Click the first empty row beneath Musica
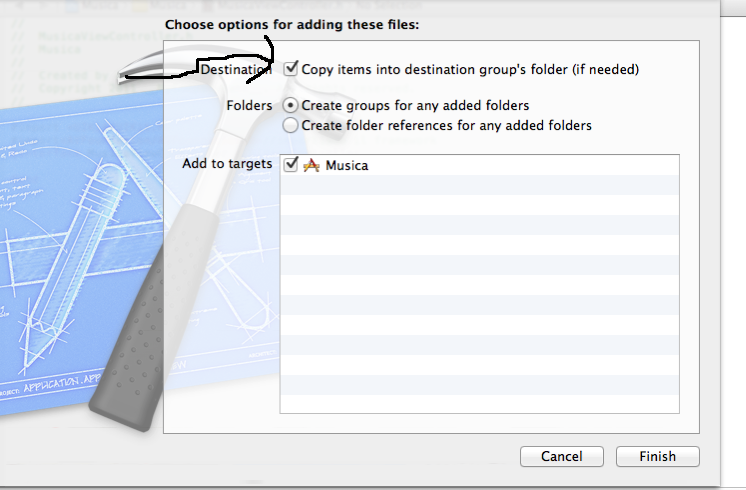Viewport: 746px width, 490px height. click(480, 185)
